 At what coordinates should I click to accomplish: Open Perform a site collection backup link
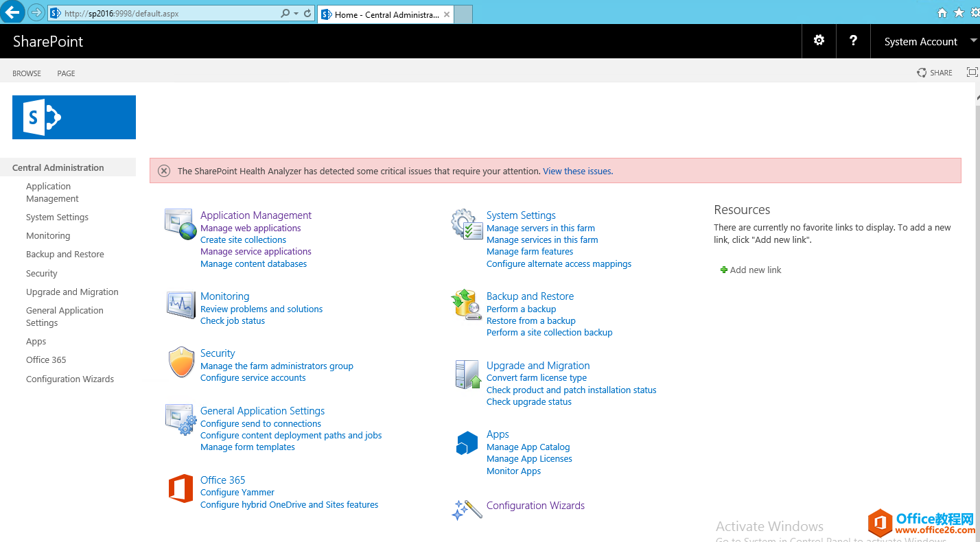coord(550,332)
